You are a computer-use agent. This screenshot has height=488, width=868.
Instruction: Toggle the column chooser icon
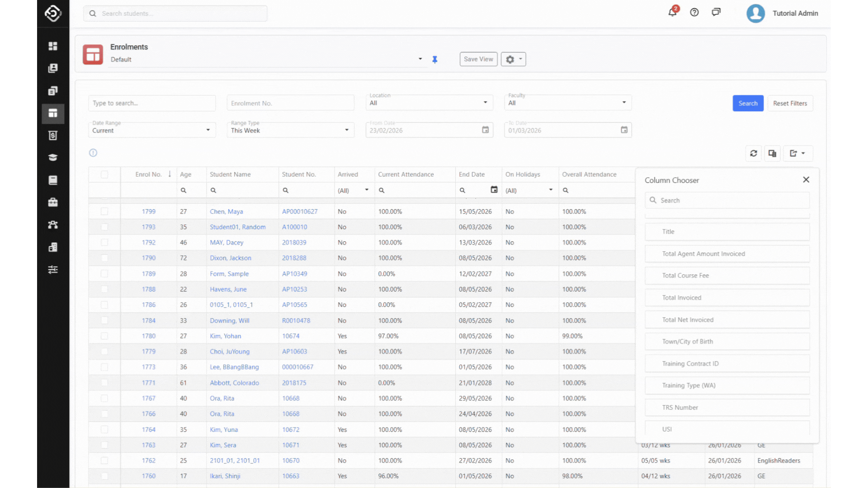click(772, 154)
